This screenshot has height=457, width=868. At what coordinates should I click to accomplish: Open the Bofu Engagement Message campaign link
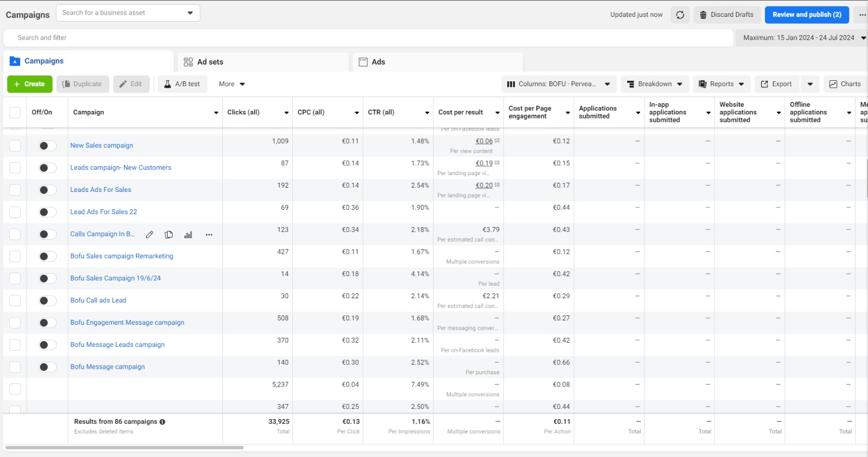click(127, 323)
